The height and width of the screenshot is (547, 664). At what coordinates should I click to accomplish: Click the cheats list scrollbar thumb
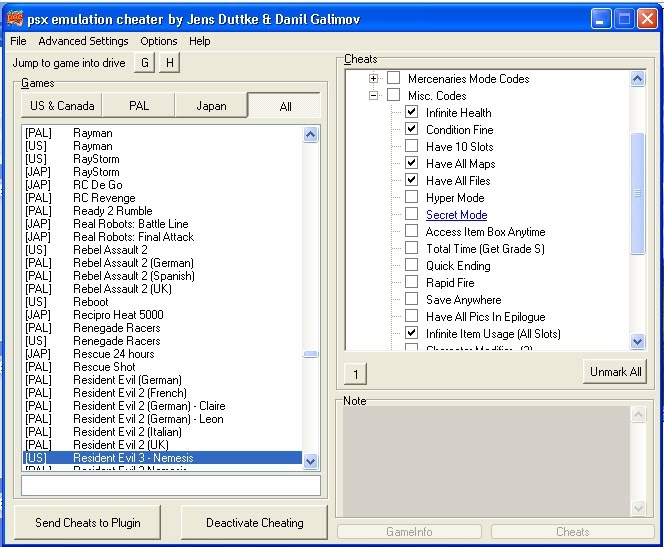(637, 193)
